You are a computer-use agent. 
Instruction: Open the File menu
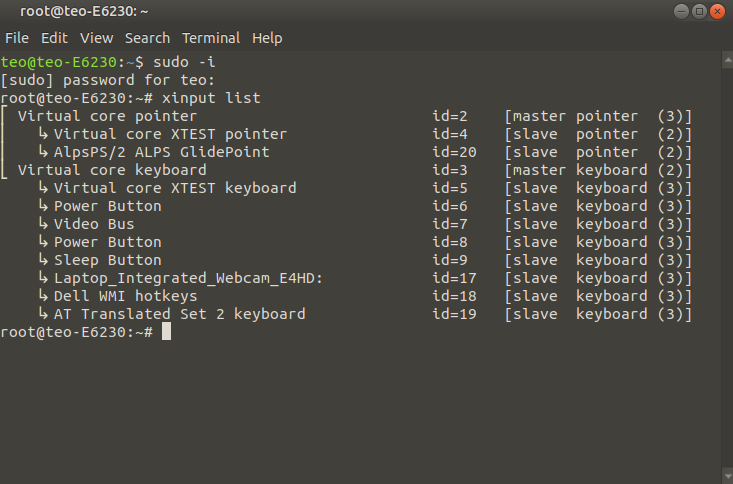17,38
